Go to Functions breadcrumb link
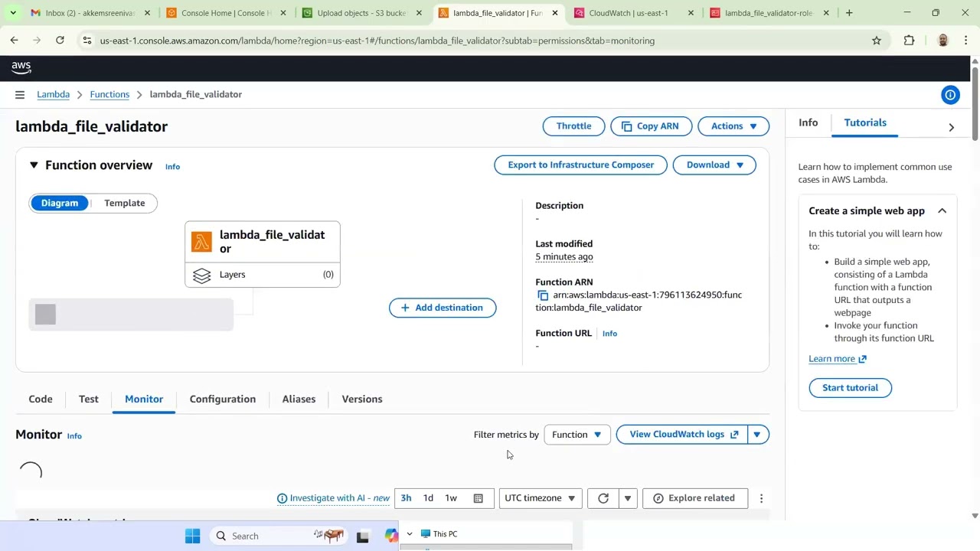The width and height of the screenshot is (980, 551). point(109,95)
